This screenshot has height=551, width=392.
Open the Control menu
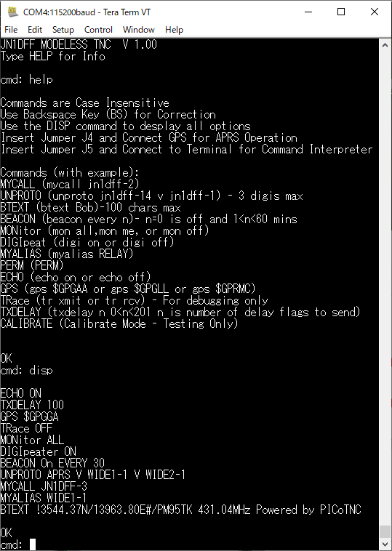click(98, 30)
